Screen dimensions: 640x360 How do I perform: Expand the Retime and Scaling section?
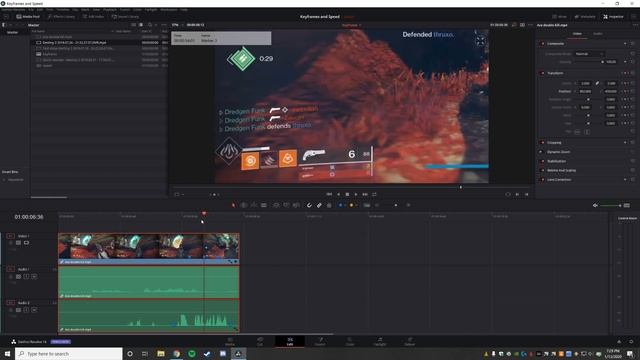pos(562,170)
